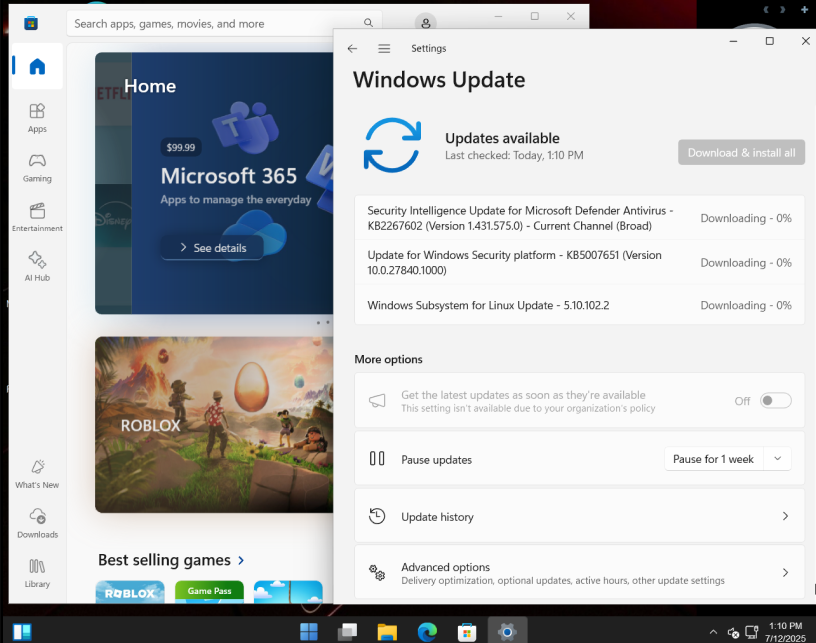Open the Windows Start menu
Viewport: 816px width, 643px height.
pos(309,632)
